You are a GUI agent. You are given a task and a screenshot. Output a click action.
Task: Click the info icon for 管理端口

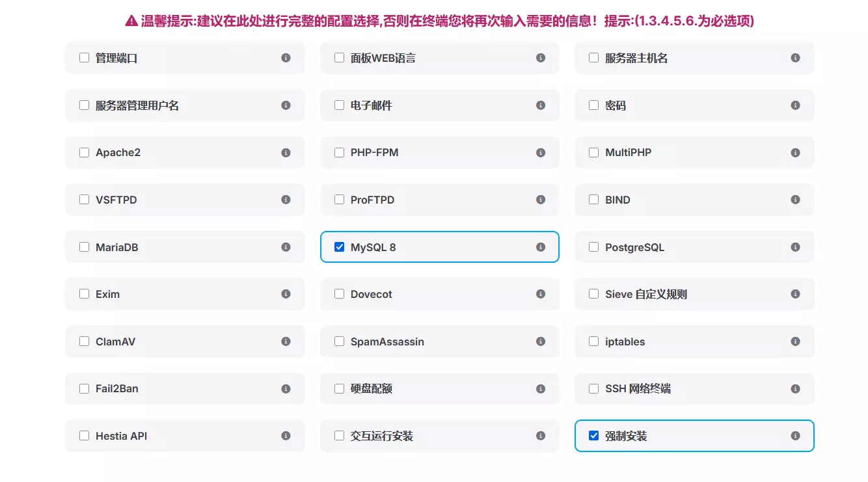286,58
